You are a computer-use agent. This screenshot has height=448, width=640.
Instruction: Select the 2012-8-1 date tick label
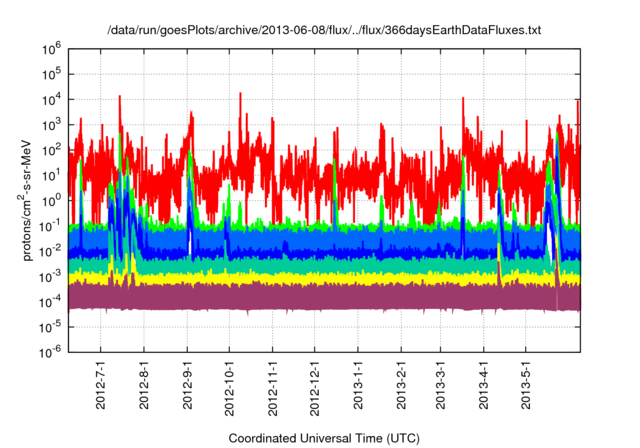[144, 385]
